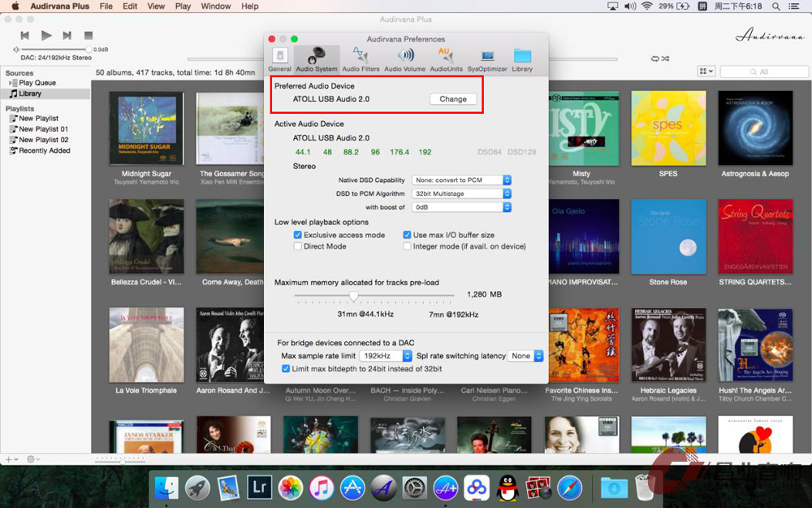This screenshot has width=812, height=508.
Task: Open the File menu
Action: click(106, 7)
